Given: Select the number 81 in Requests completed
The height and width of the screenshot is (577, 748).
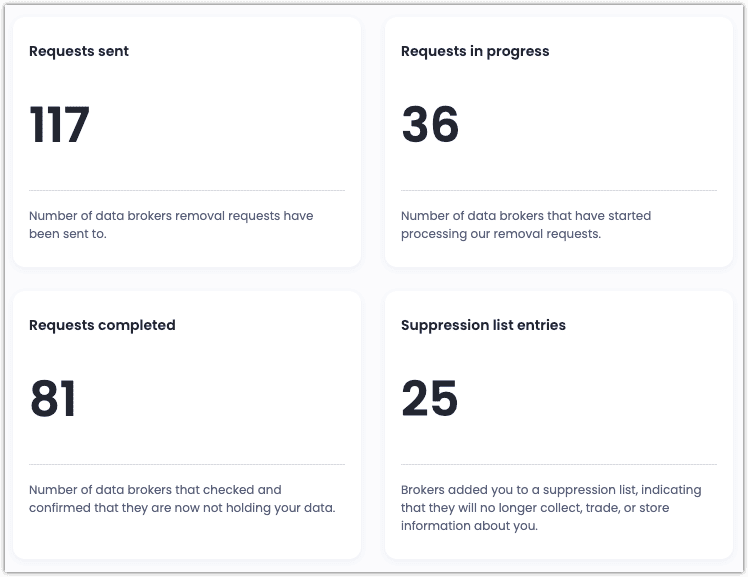Looking at the screenshot, I should (53, 400).
